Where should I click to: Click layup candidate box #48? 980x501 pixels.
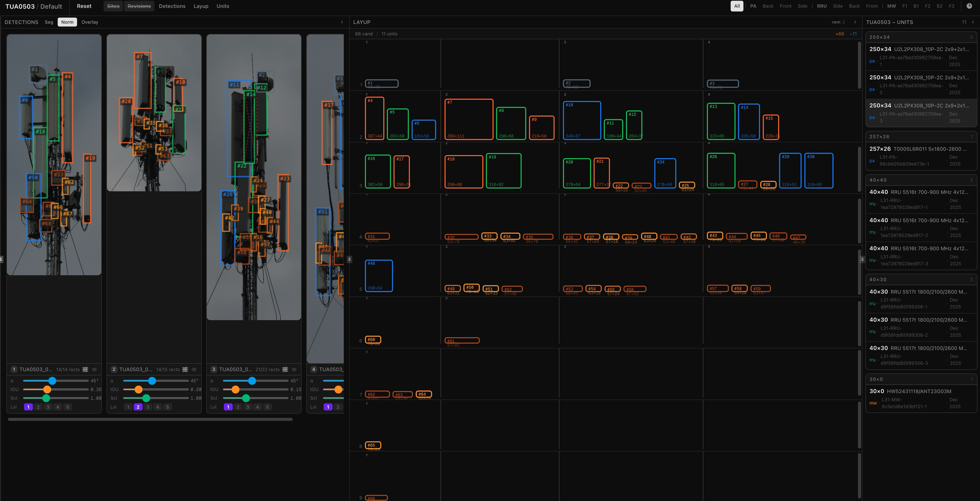(x=378, y=275)
